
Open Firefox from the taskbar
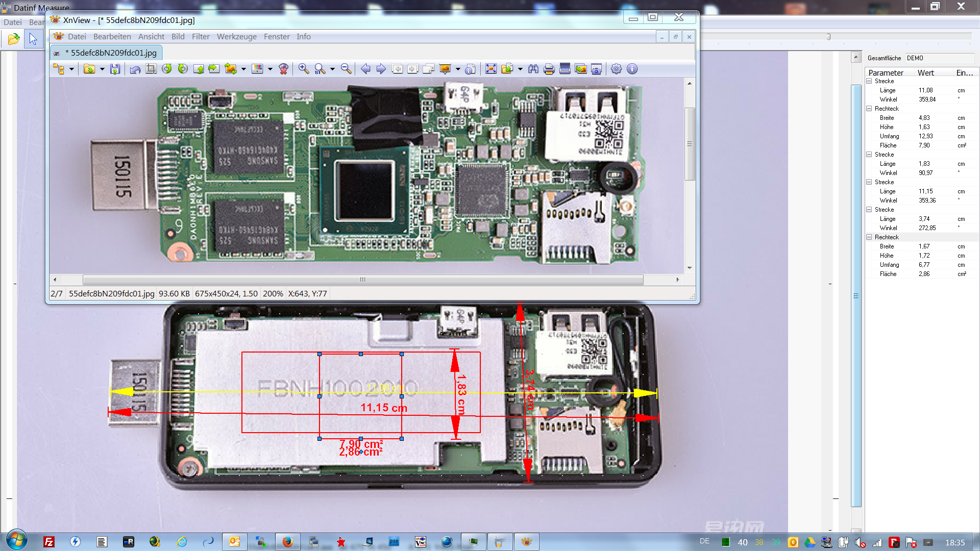click(287, 542)
